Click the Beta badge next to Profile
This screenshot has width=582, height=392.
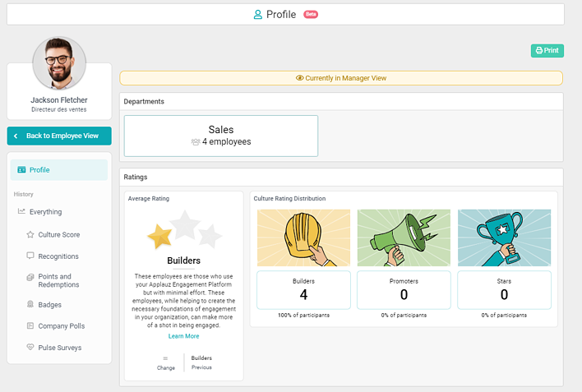click(x=311, y=14)
